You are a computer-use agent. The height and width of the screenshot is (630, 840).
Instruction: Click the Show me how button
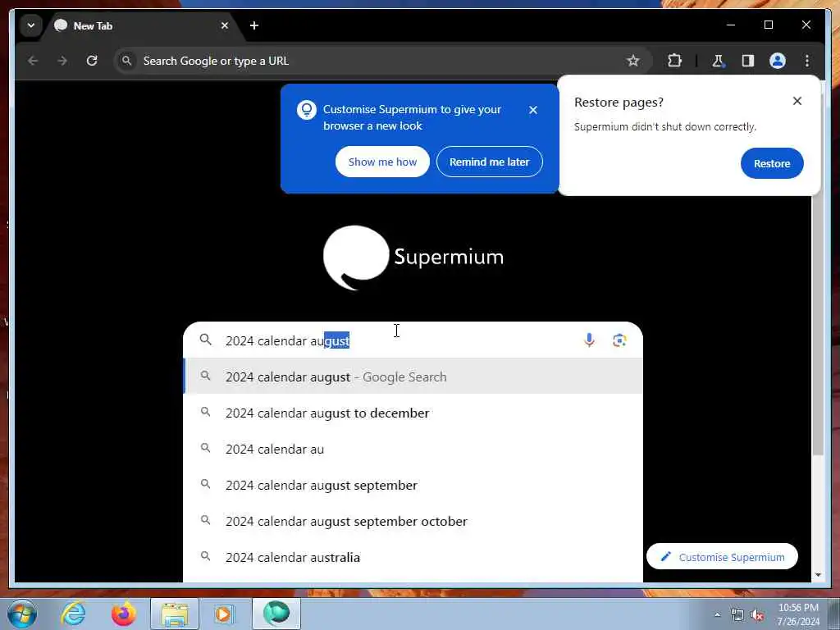[382, 162]
